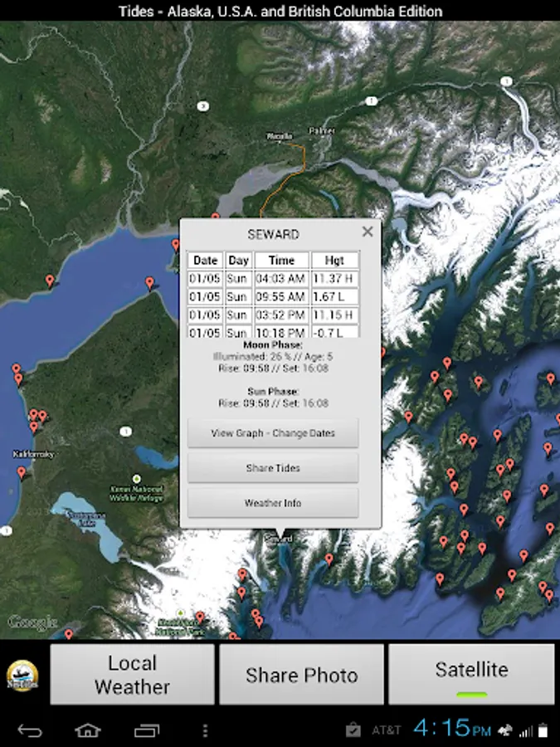Tap the Google logo on the map
Image resolution: width=560 pixels, height=747 pixels.
[x=32, y=622]
